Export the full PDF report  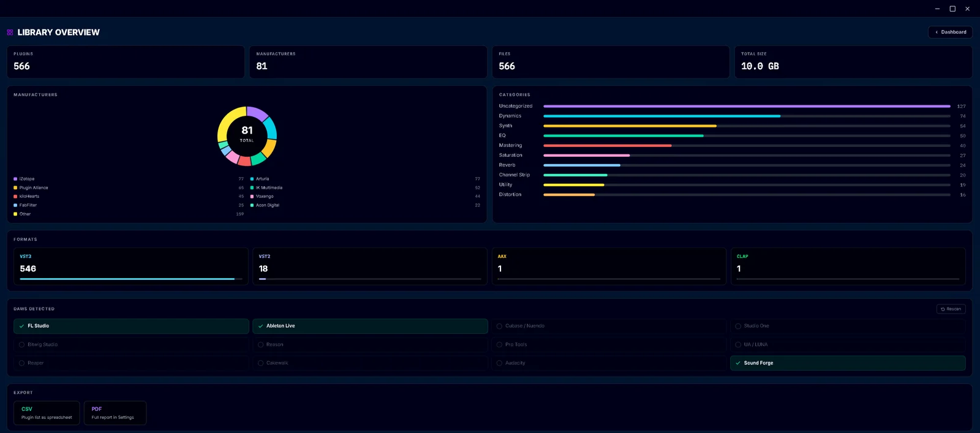tap(115, 413)
